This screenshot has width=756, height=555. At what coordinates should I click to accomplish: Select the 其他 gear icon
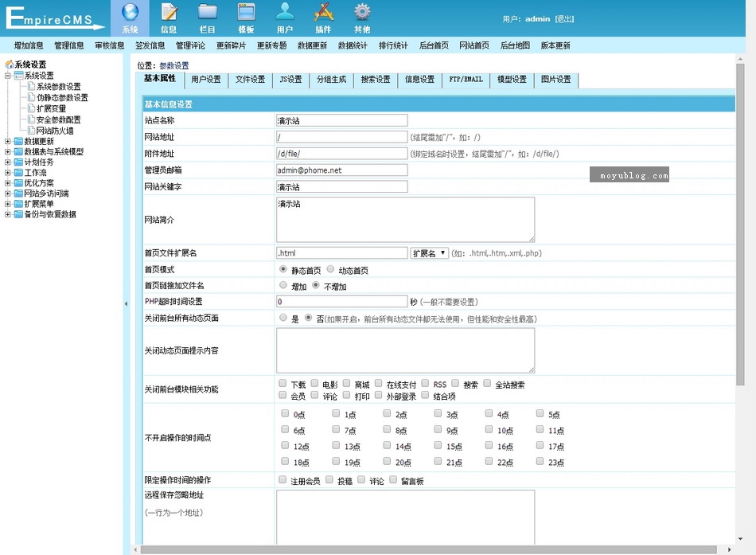point(362,13)
